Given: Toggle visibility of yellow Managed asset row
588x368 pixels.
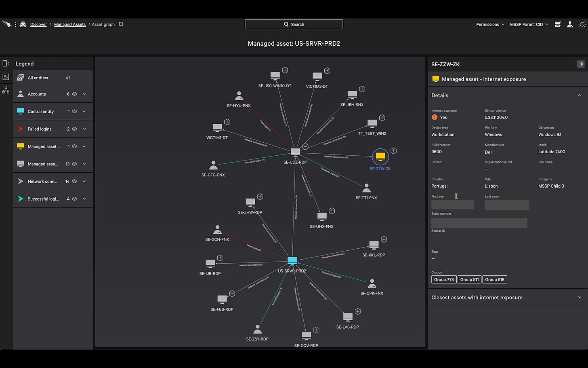Looking at the screenshot, I should [74, 146].
